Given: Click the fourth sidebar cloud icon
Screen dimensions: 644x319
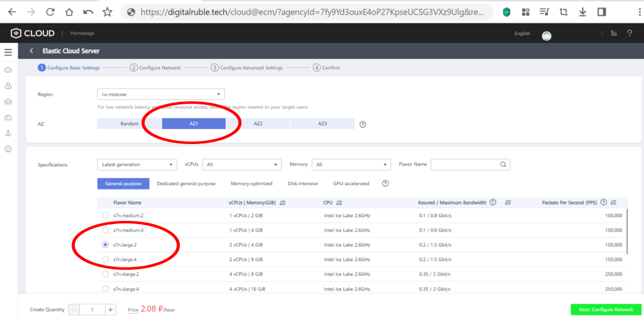Looking at the screenshot, I should 8,118.
